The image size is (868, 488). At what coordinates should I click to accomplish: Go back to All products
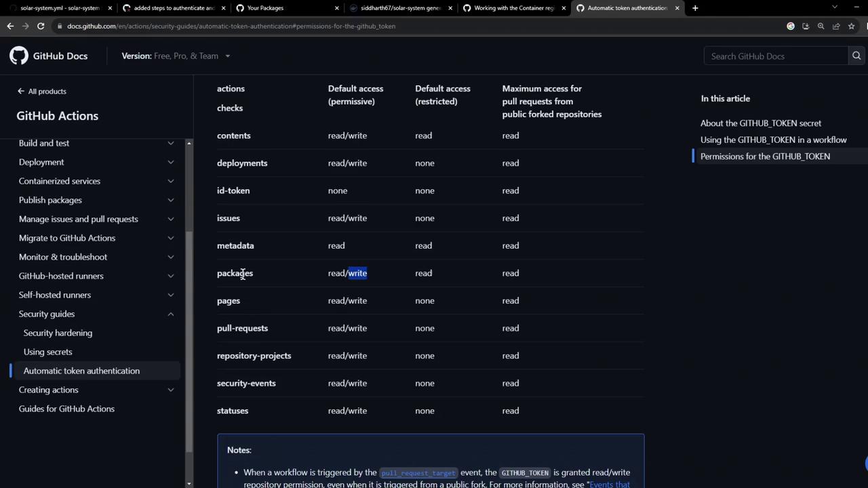[42, 91]
